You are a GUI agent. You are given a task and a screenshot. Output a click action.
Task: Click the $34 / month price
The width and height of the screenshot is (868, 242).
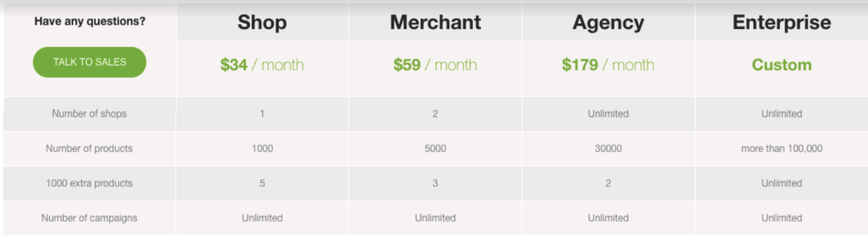(x=262, y=65)
